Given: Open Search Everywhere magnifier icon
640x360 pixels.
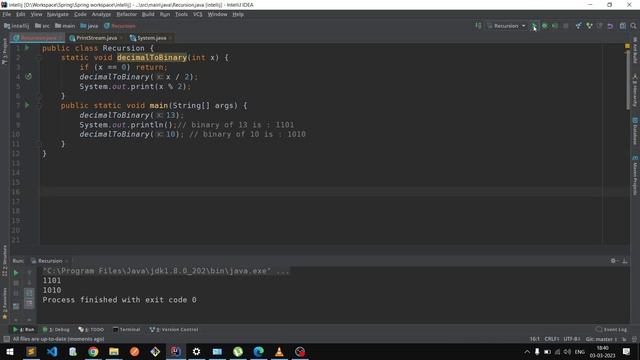Looking at the screenshot, I should [633, 26].
